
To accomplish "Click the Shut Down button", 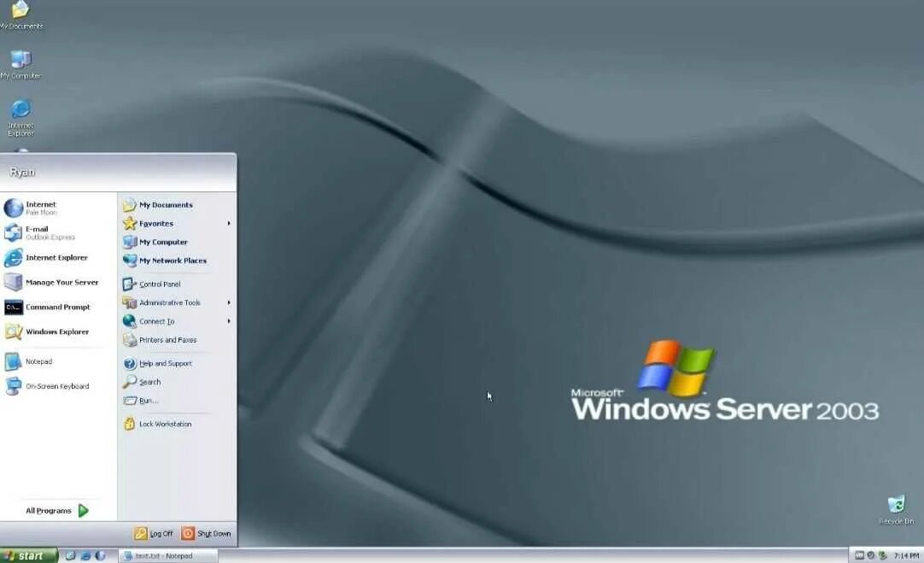I will pos(207,533).
